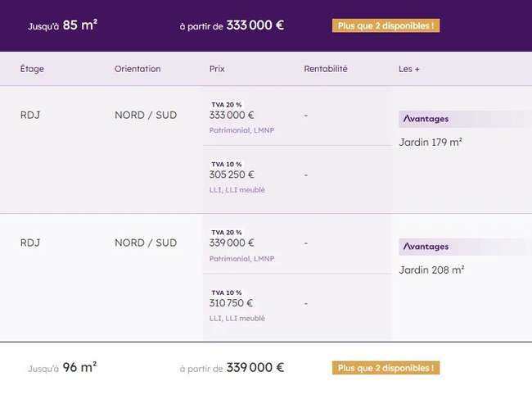Click the 'Jardin 208 m²' advantage text

tap(431, 270)
